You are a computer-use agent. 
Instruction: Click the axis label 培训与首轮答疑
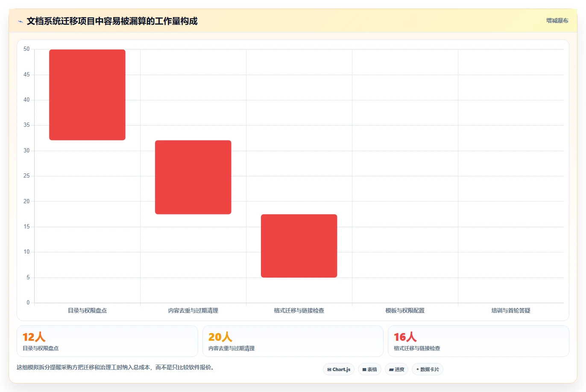click(511, 310)
